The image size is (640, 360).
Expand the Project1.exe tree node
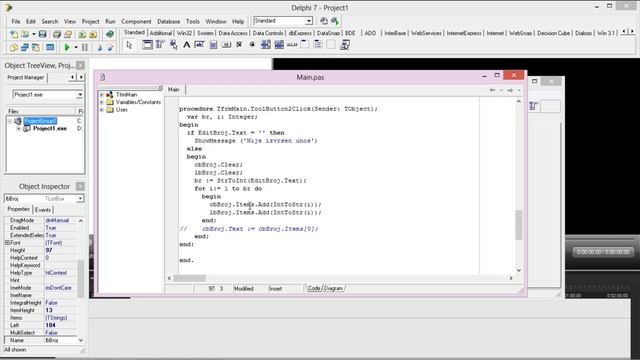pyautogui.click(x=18, y=129)
